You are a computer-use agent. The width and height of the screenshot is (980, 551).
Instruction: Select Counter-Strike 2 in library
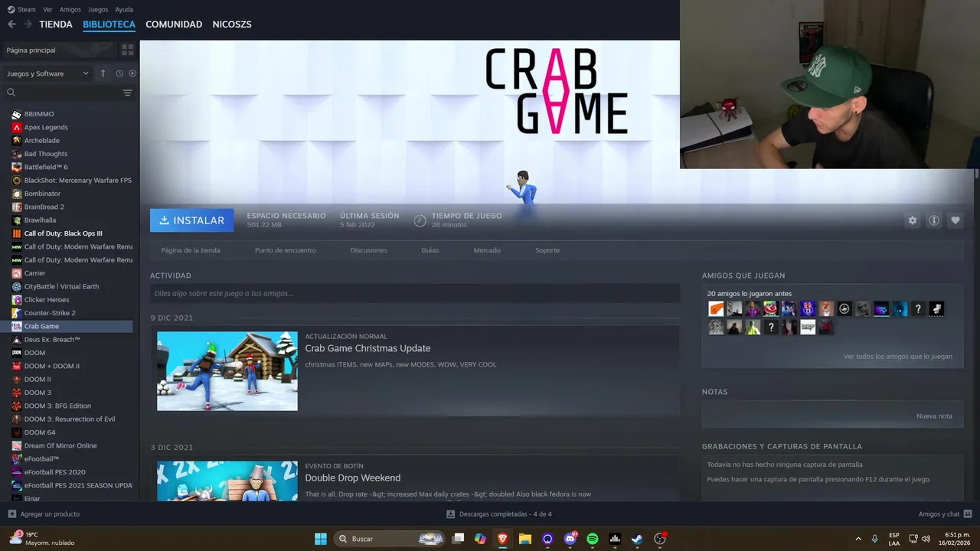point(50,313)
